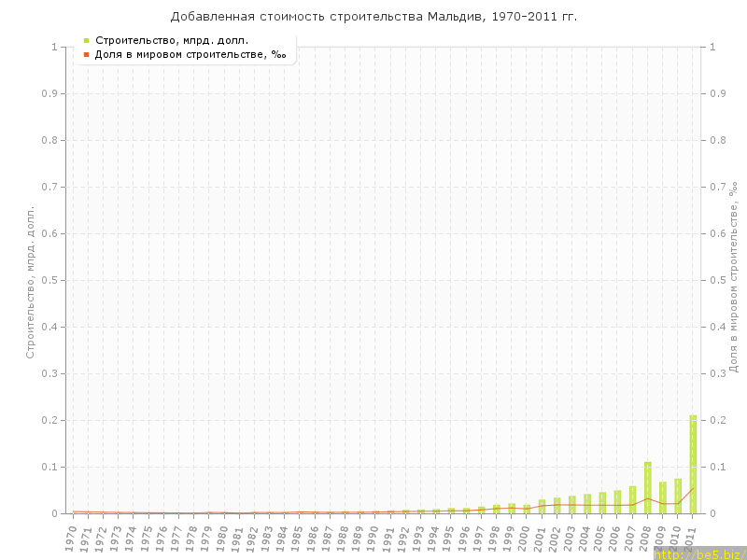Click the orange line peak at 2008

pyautogui.click(x=647, y=498)
